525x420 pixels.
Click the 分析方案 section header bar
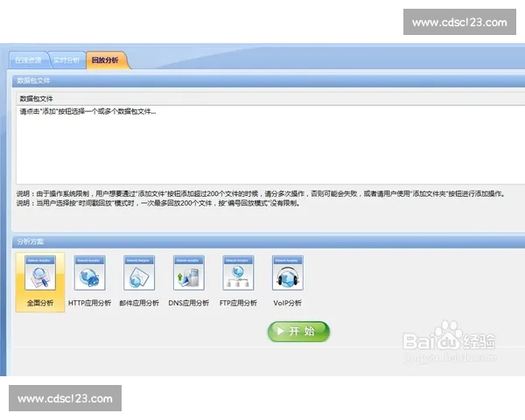coord(269,241)
